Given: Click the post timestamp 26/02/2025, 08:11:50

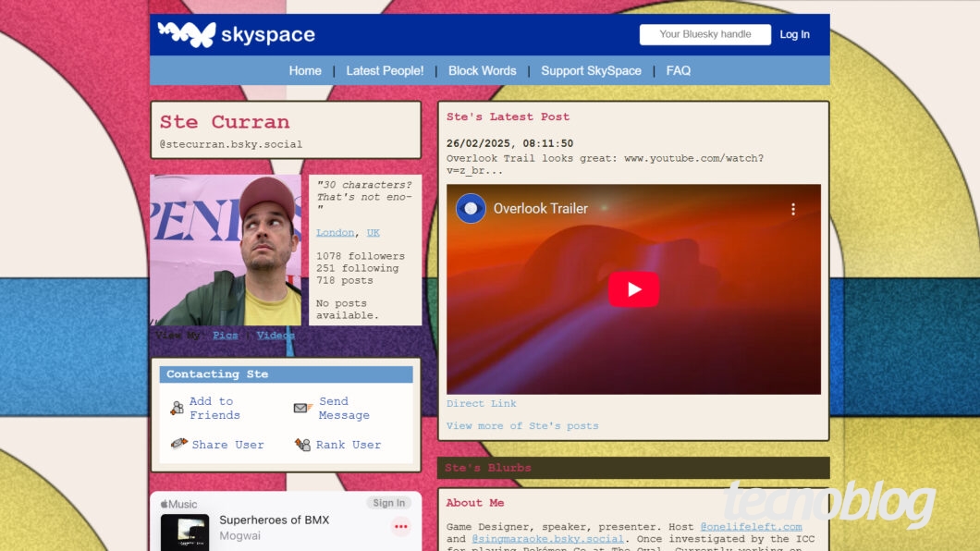Looking at the screenshot, I should (x=509, y=143).
